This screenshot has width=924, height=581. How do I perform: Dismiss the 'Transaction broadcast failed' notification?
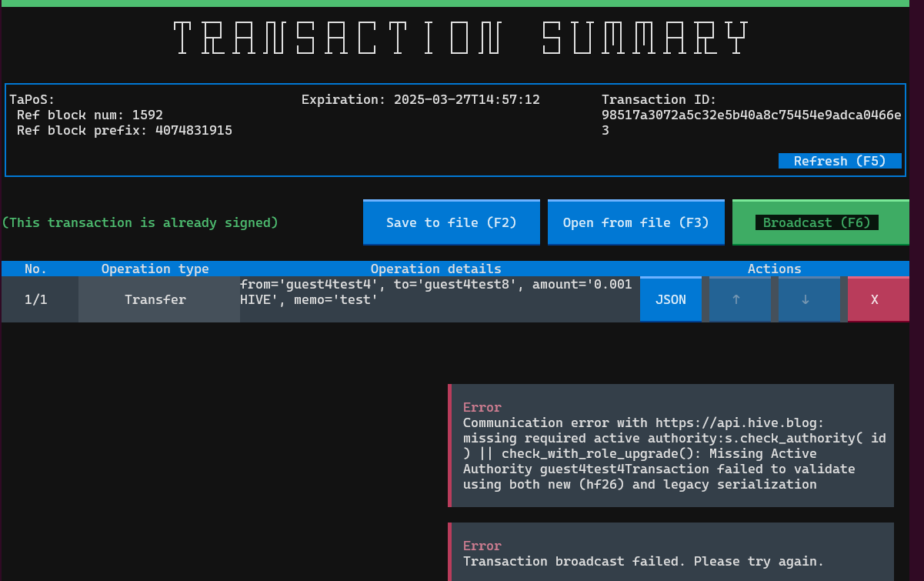coord(671,553)
